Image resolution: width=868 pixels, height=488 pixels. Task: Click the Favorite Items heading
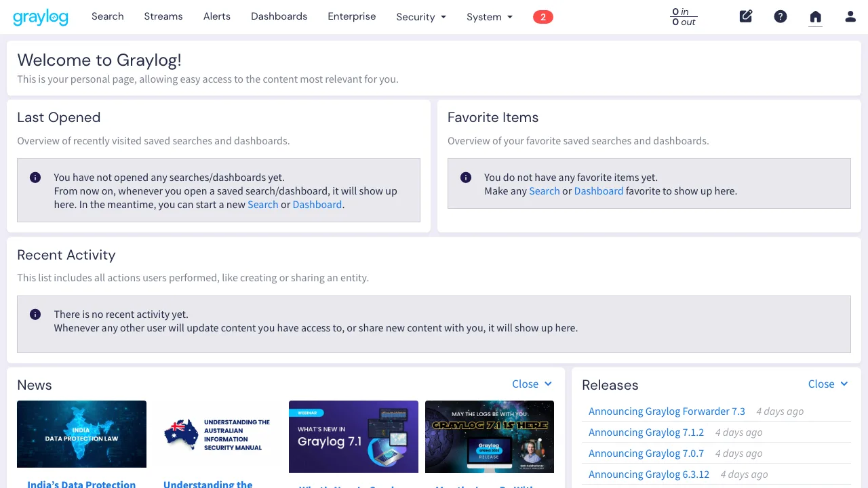tap(493, 117)
